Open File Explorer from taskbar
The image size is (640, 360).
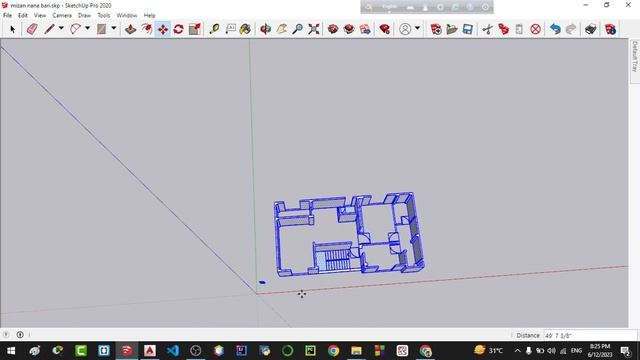(356, 351)
